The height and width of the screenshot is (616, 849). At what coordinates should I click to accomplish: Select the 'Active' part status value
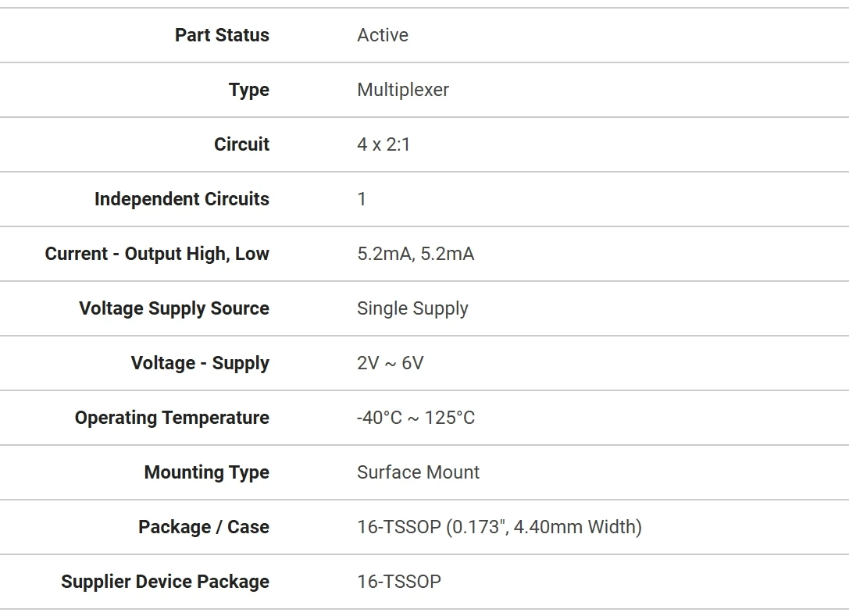(383, 35)
